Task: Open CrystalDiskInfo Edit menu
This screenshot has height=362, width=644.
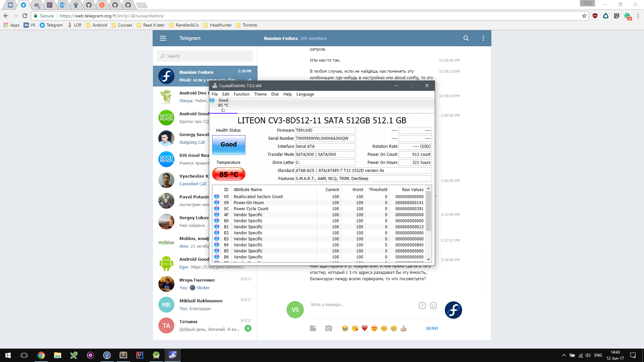Action: 226,94
